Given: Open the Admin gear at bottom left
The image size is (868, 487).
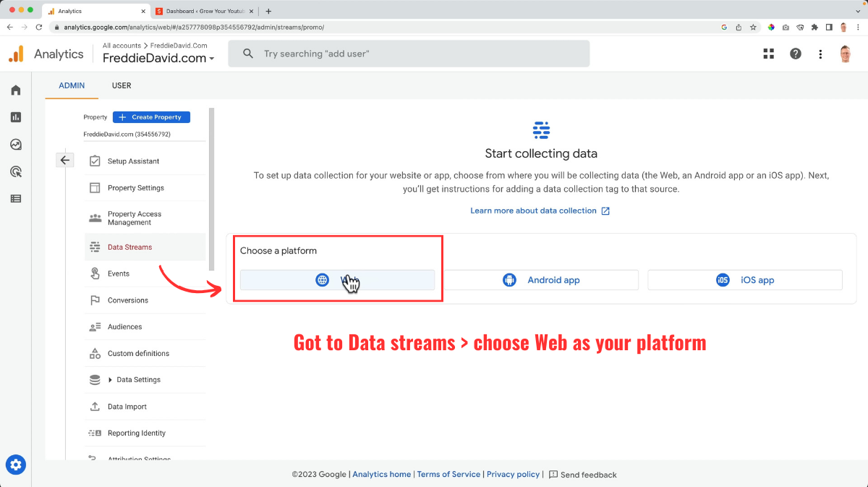Looking at the screenshot, I should (x=16, y=465).
